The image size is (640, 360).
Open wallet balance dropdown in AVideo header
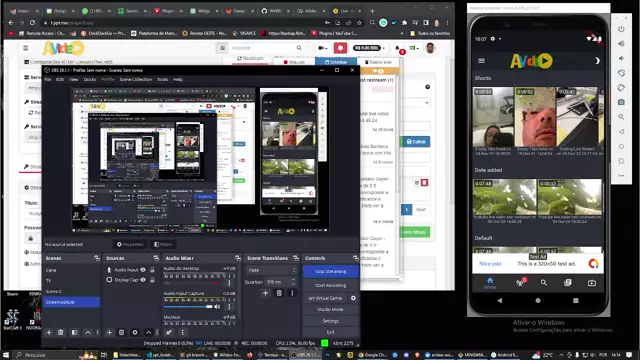369,48
